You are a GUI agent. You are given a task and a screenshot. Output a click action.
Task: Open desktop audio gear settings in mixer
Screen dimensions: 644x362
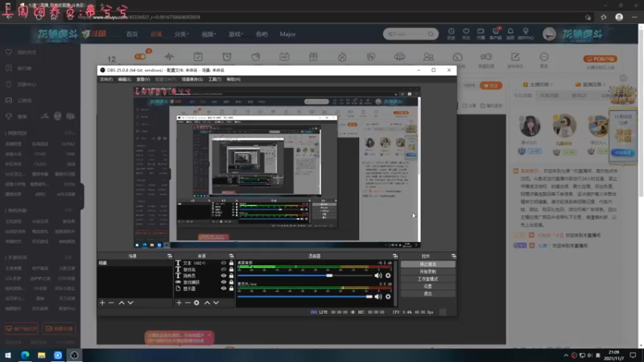coord(388,275)
